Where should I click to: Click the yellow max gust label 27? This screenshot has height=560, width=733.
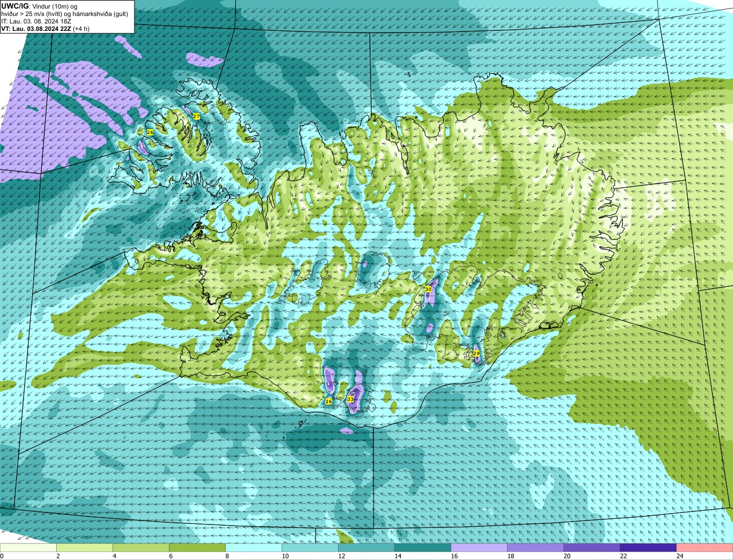click(196, 116)
